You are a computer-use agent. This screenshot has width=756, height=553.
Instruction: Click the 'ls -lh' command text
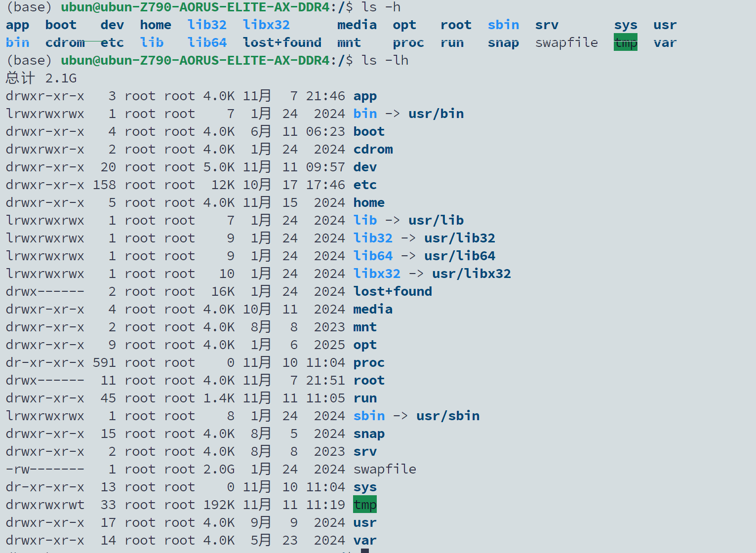[x=385, y=60]
